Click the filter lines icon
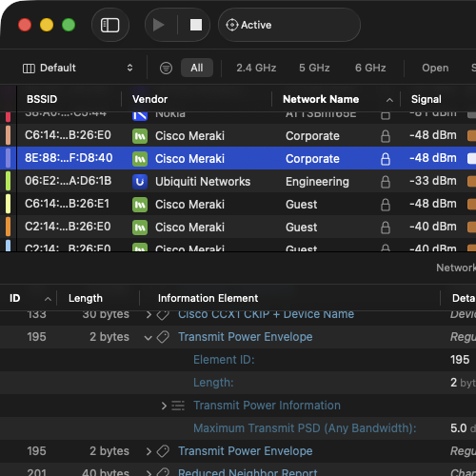Viewport: 476px width, 476px height. pos(166,68)
